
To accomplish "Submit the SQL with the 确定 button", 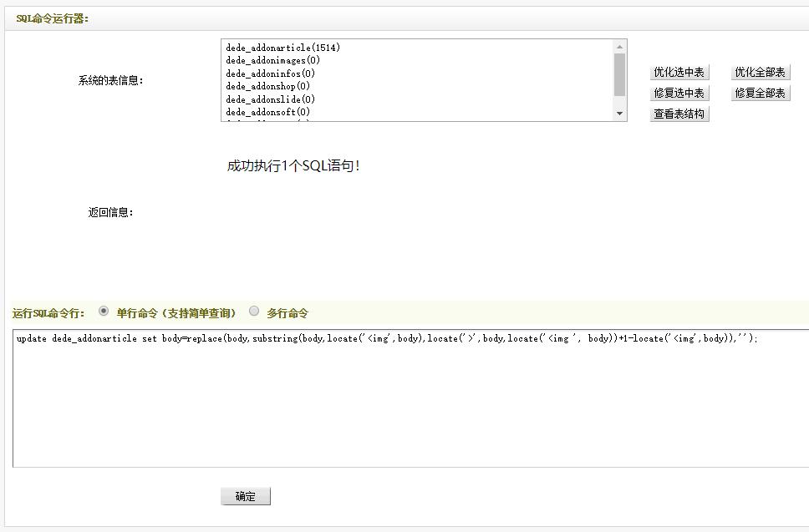I will 246,496.
